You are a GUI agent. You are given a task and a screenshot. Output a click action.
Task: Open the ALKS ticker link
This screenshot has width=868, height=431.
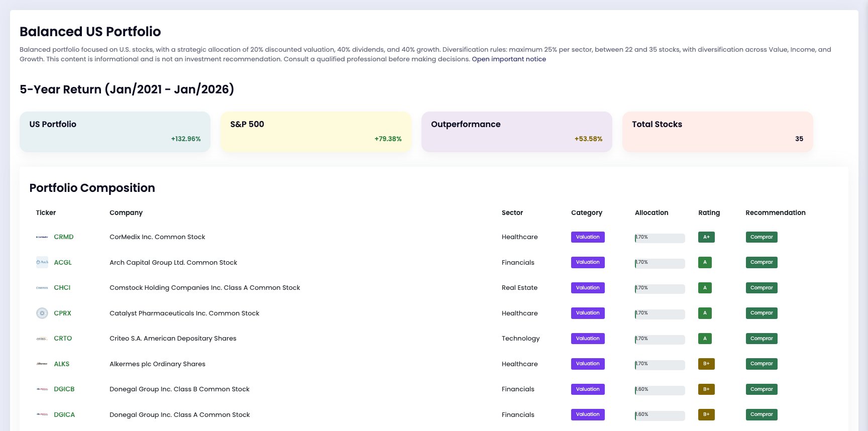[62, 364]
